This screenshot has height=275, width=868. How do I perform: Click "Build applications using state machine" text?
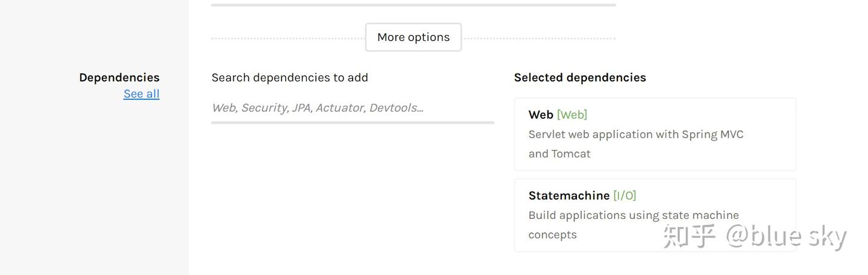tap(634, 215)
